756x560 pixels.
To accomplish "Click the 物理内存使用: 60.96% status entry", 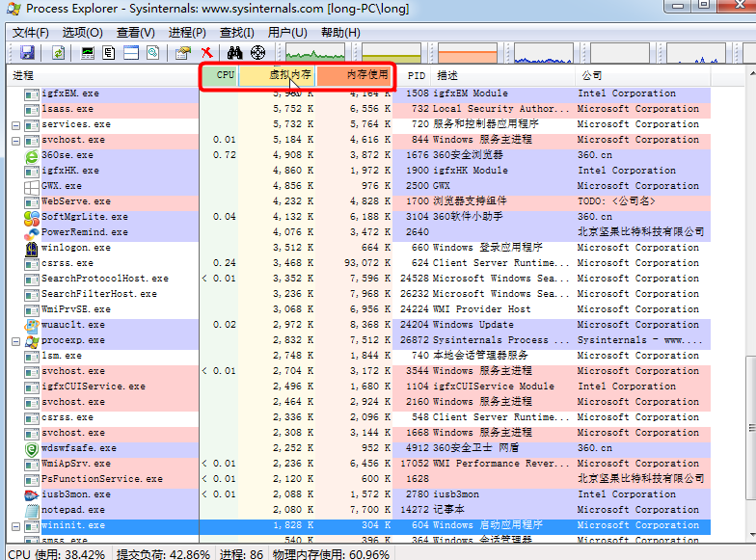I will coord(331,554).
